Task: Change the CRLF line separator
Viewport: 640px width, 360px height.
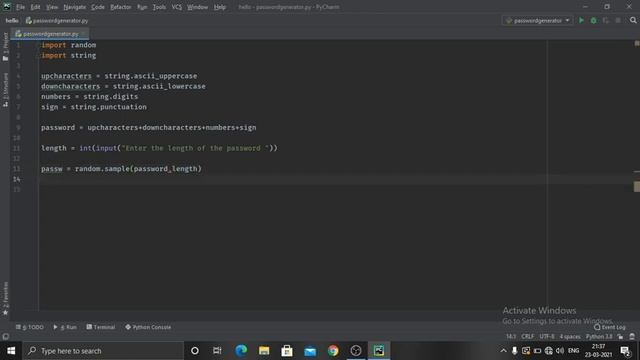Action: pyautogui.click(x=528, y=337)
